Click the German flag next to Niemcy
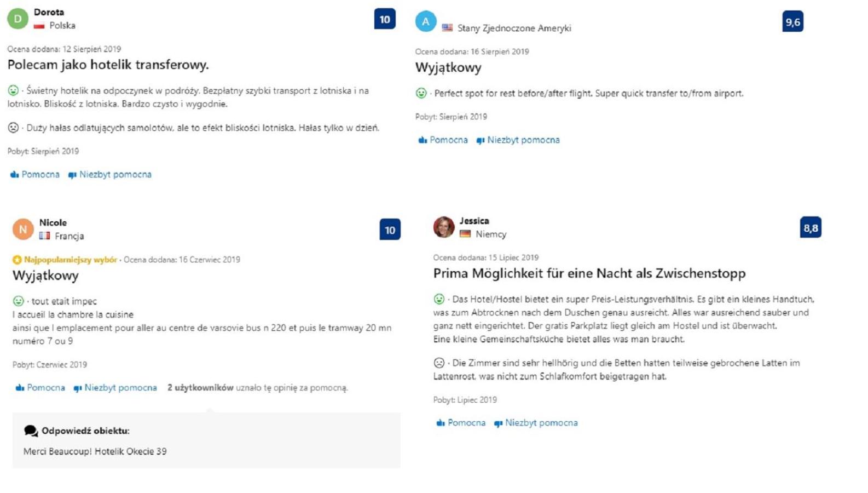868x493 pixels. [x=465, y=234]
